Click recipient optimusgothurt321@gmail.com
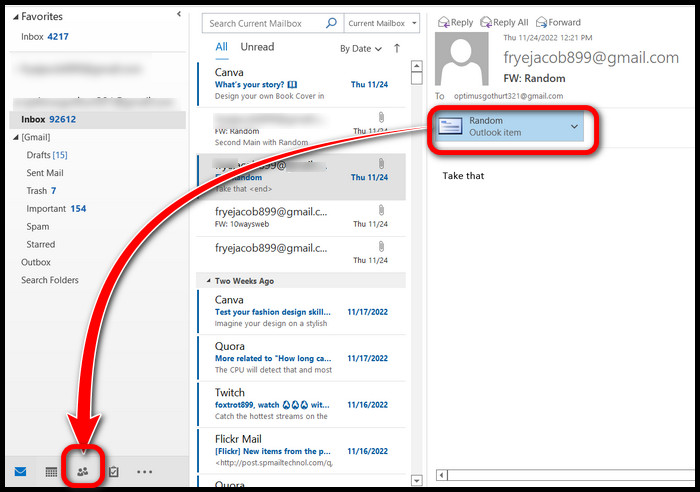 pos(508,96)
